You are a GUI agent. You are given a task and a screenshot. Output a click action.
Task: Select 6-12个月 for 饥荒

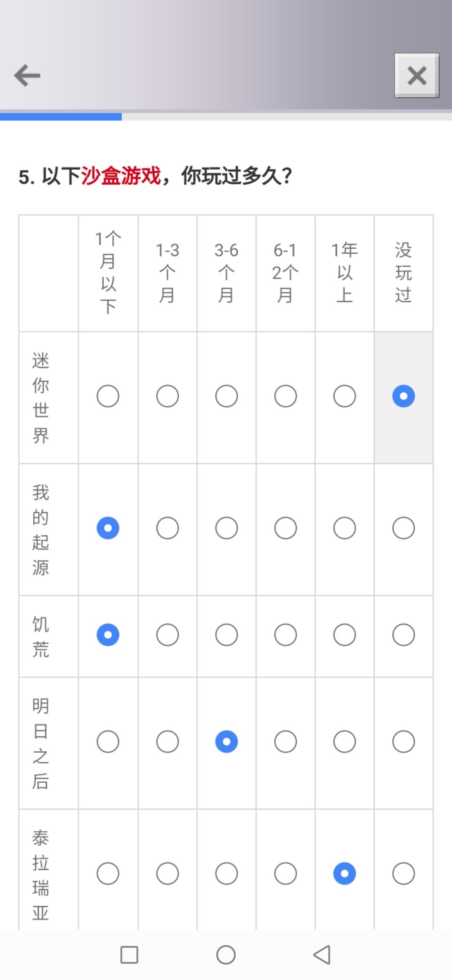click(285, 635)
